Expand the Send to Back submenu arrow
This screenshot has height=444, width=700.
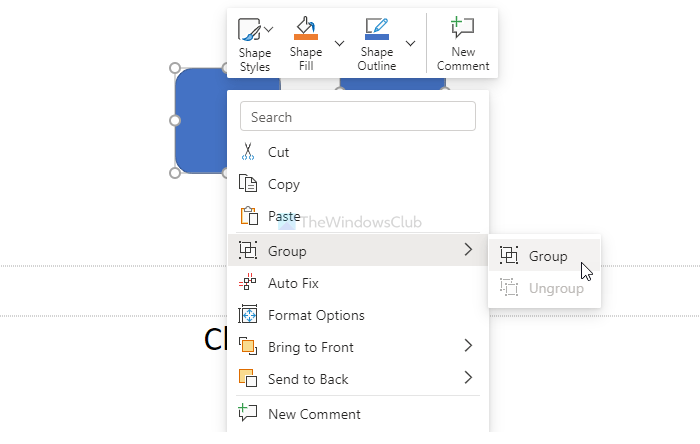point(468,379)
